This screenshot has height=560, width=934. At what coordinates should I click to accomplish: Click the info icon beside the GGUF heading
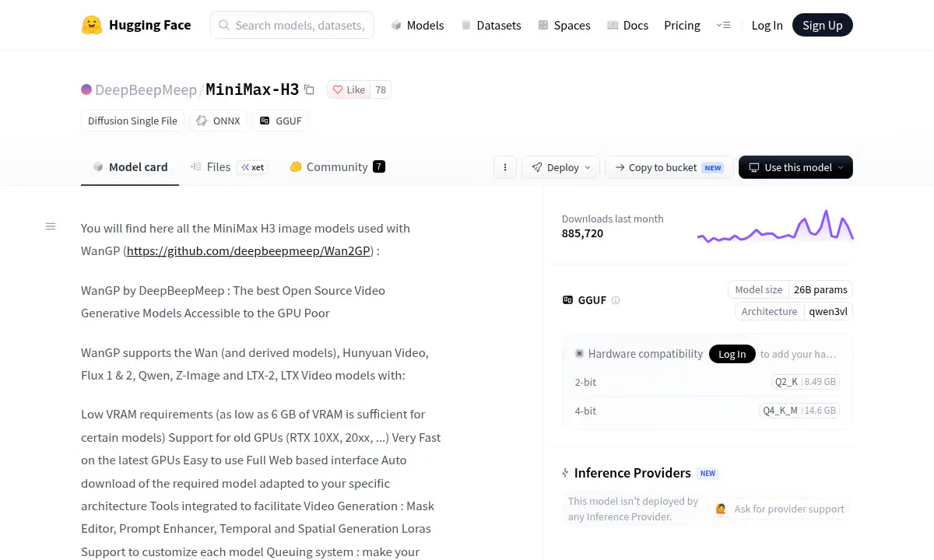[x=616, y=300]
